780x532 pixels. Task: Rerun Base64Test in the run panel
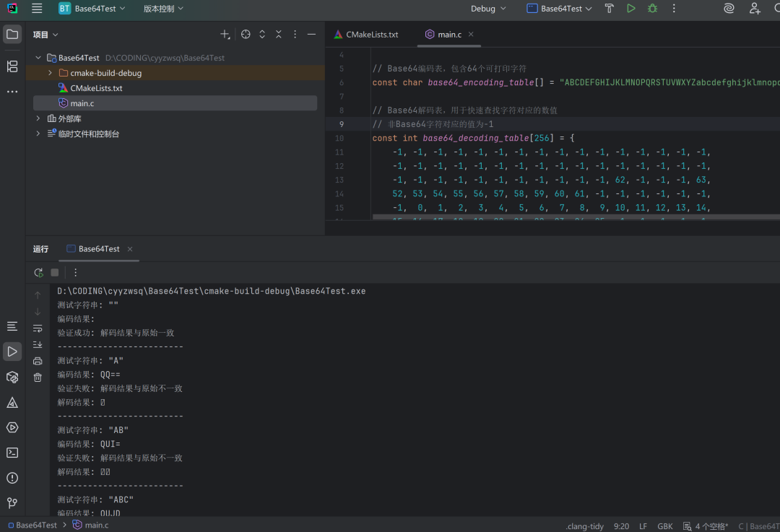point(38,272)
